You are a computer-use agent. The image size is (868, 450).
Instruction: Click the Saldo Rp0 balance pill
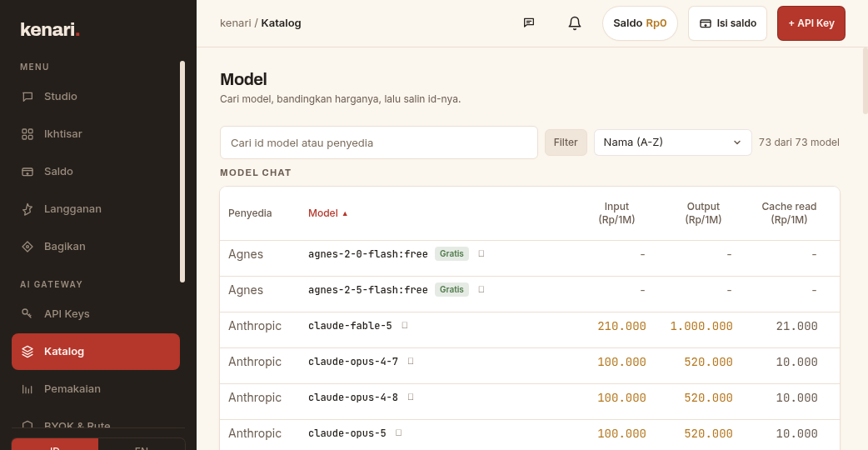640,23
